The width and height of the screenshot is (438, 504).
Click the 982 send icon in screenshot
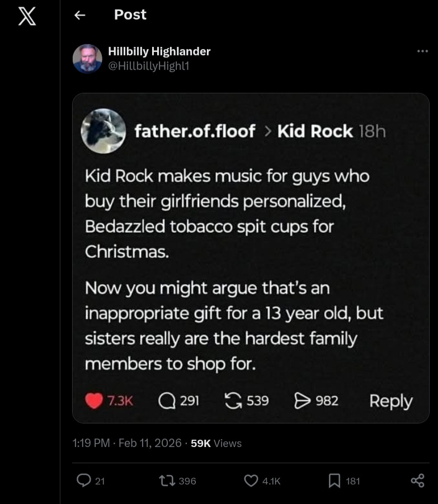click(x=302, y=401)
